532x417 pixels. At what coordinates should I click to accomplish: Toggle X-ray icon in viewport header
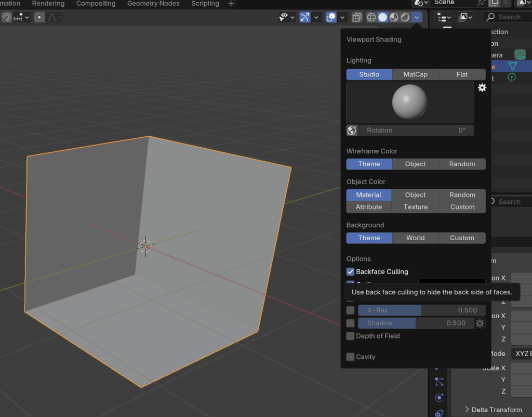coord(357,17)
